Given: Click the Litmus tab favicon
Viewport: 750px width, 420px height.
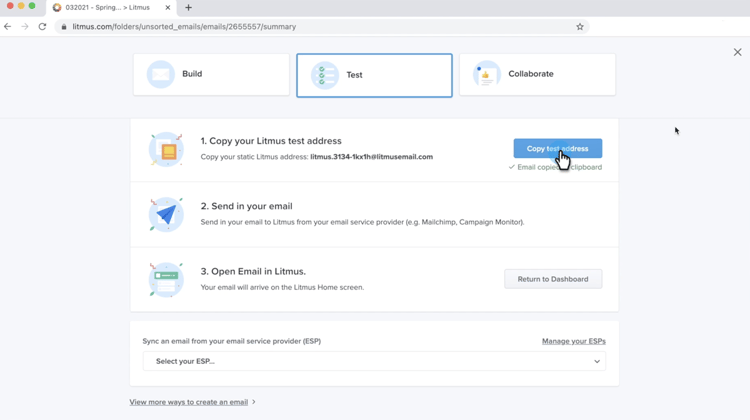Looking at the screenshot, I should coord(57,8).
